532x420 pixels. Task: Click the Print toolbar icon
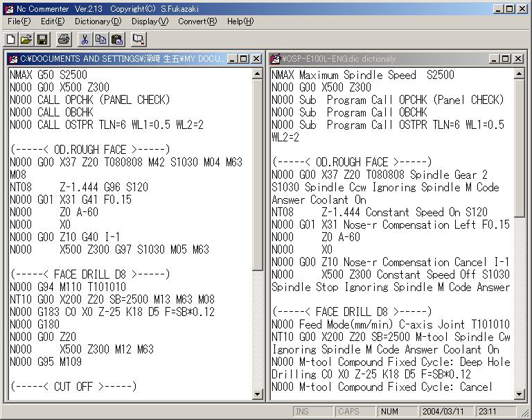(x=64, y=40)
